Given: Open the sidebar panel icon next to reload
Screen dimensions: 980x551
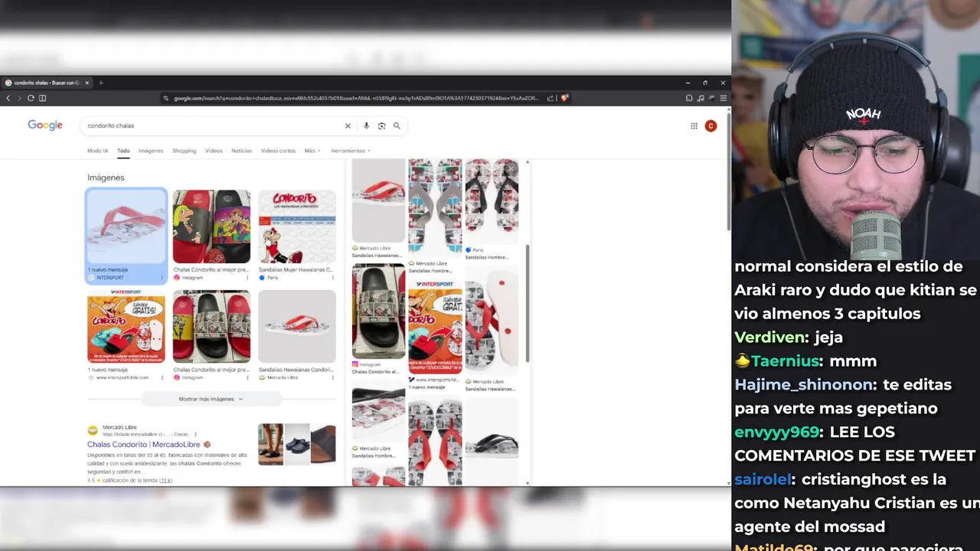Looking at the screenshot, I should tap(42, 98).
